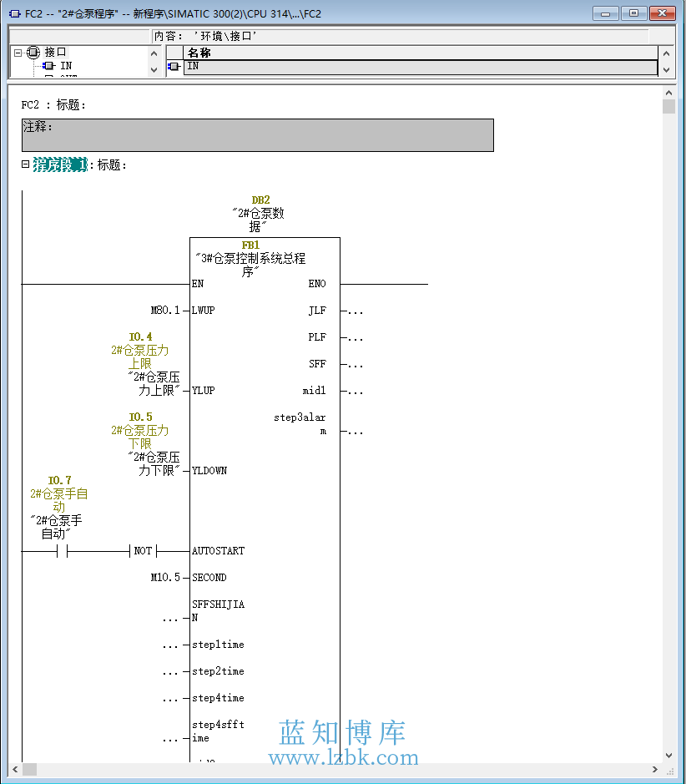Click the empty operand at step4sfftime input
Viewport: 686px width, 784px height.
click(170, 740)
